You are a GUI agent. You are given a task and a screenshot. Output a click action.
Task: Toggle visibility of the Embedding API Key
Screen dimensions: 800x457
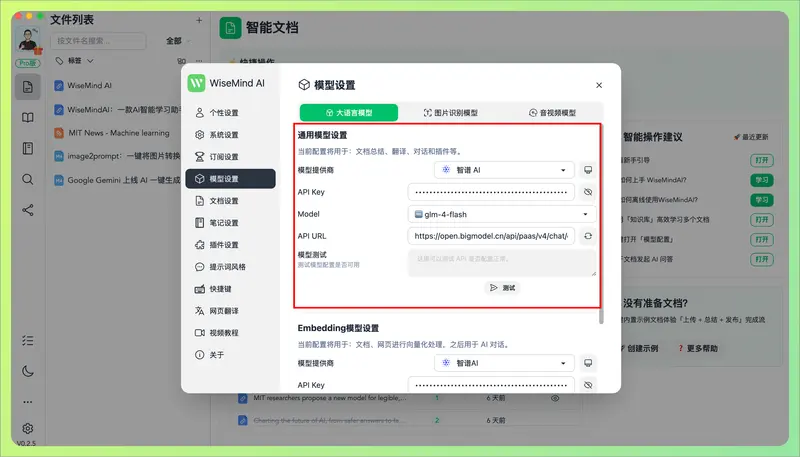tap(588, 385)
